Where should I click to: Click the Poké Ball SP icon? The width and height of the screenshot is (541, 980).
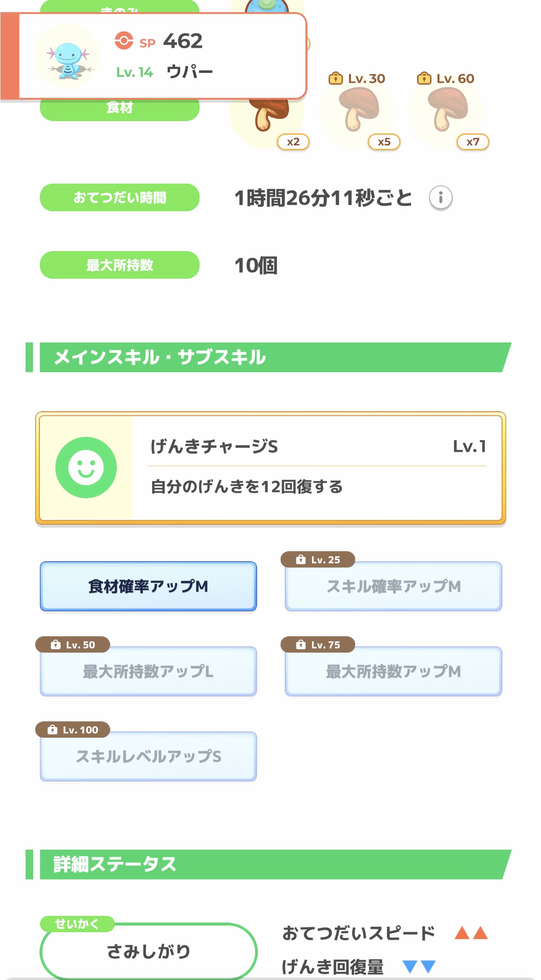(124, 41)
